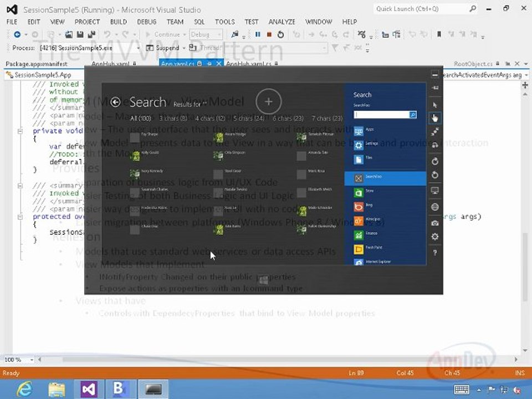Choose the Files search scope
This screenshot has width=532, height=399.
385,159
